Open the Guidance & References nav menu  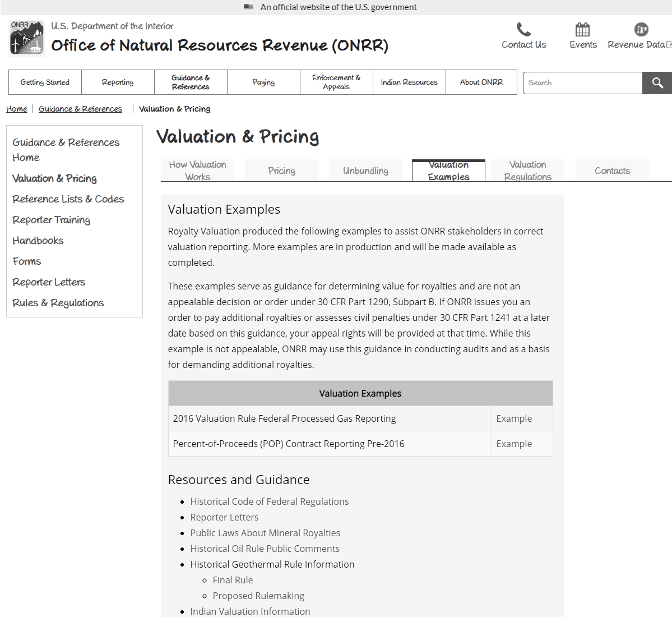[191, 82]
